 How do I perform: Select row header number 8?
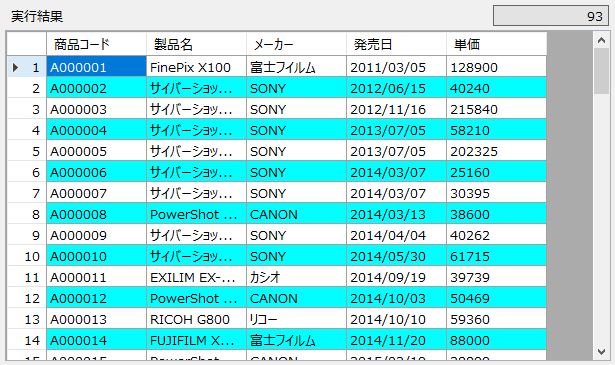[x=27, y=214]
